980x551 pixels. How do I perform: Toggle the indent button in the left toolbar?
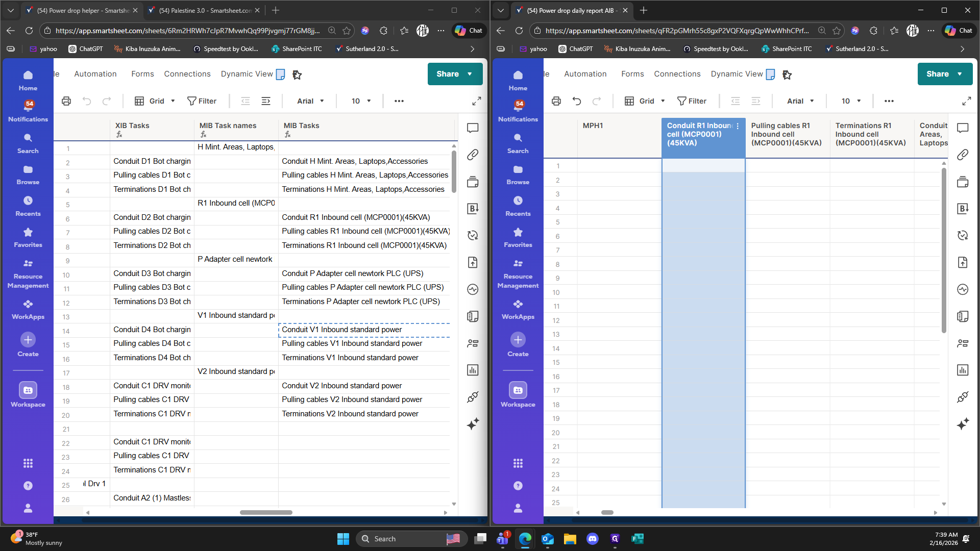pos(266,101)
